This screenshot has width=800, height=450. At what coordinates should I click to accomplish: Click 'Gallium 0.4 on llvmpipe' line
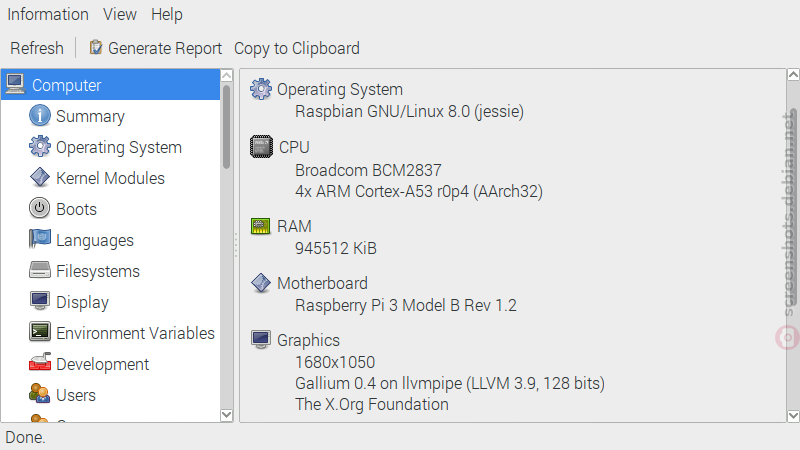pyautogui.click(x=449, y=383)
